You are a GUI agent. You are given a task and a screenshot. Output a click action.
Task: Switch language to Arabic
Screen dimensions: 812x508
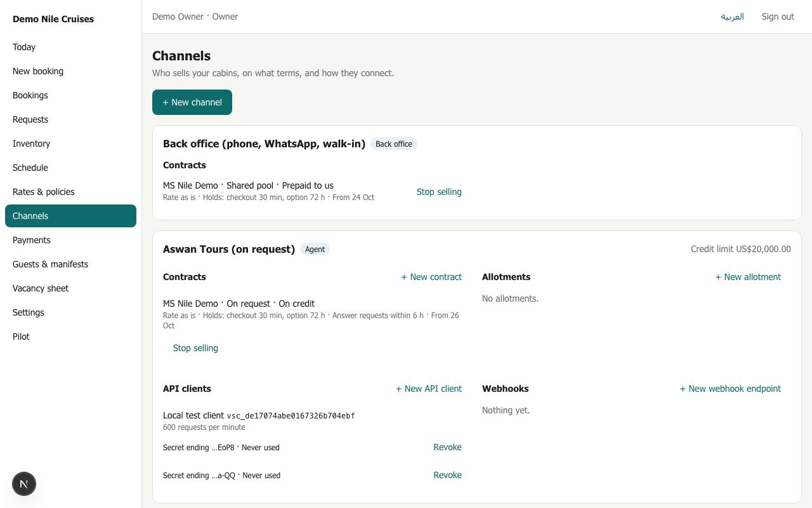tap(732, 17)
